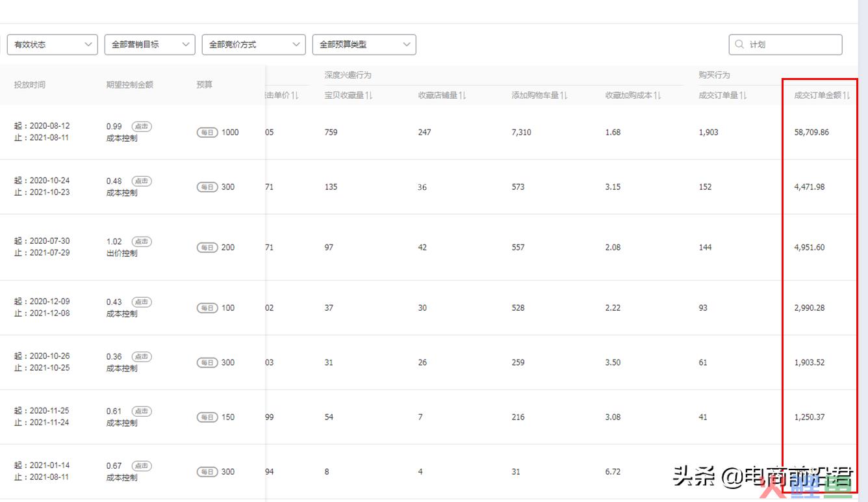868x502 pixels.
Task: Expand the 全部预算类型 dropdown
Action: (363, 44)
